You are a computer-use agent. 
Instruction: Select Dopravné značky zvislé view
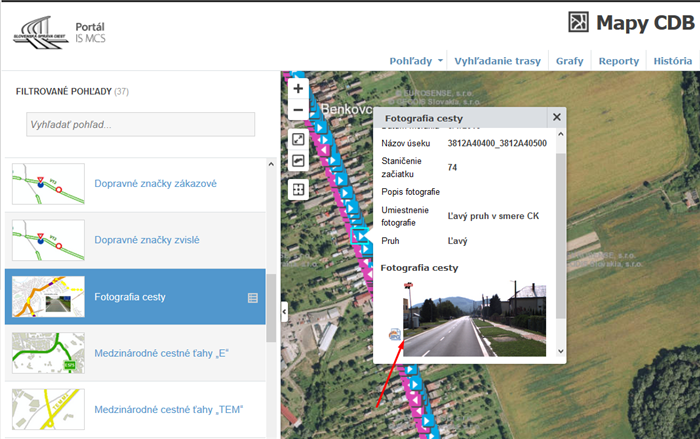tap(147, 240)
